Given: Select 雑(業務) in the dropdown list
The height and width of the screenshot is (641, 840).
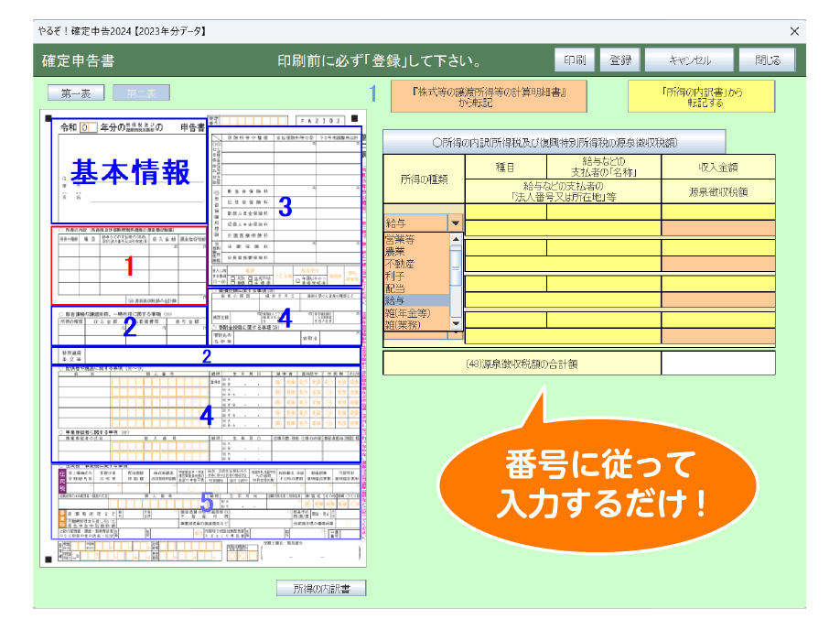Looking at the screenshot, I should coord(416,325).
